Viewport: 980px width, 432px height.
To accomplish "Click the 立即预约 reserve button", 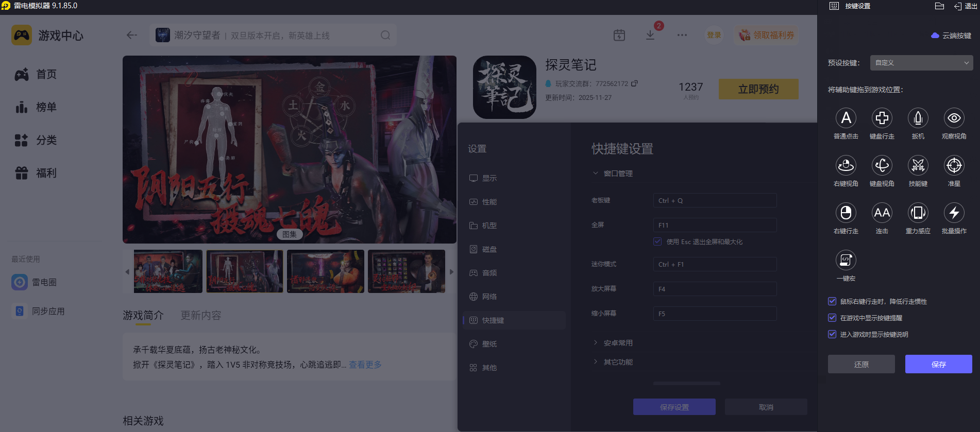I will tap(758, 89).
